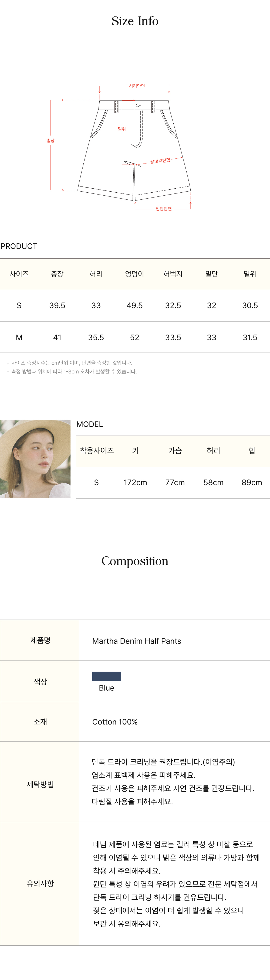270x980 pixels.
Task: Click the Composition heading
Action: pyautogui.click(x=135, y=561)
